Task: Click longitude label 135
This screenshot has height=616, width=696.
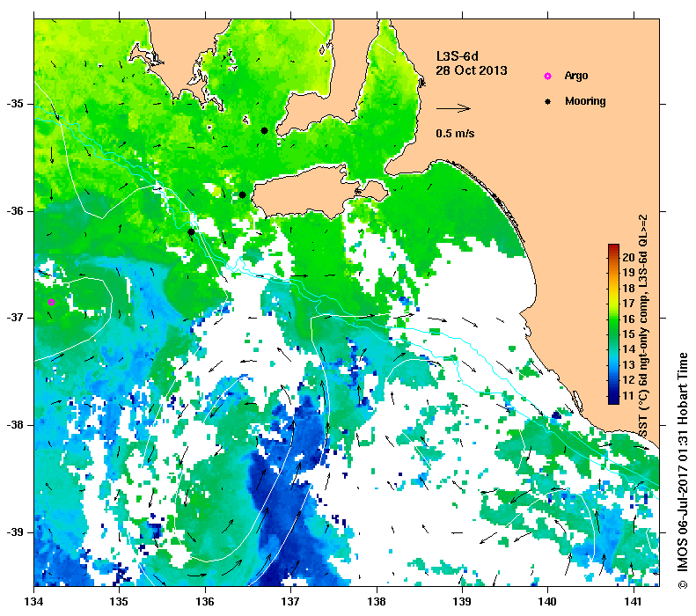Action: click(119, 601)
